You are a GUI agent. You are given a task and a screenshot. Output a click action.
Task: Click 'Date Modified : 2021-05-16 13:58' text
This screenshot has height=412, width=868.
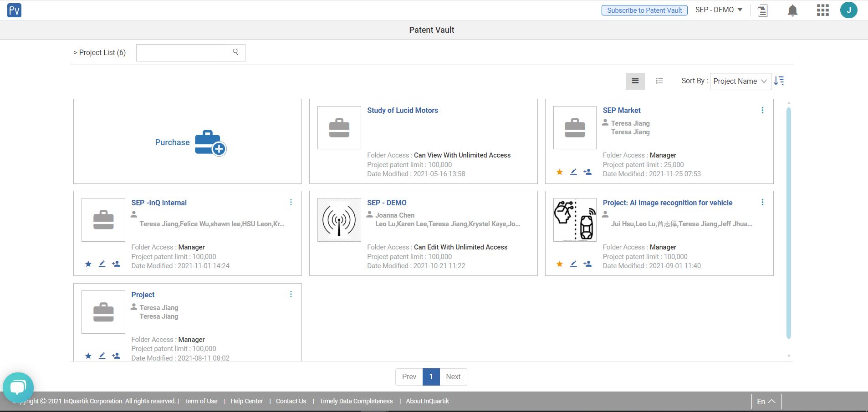[x=416, y=174]
